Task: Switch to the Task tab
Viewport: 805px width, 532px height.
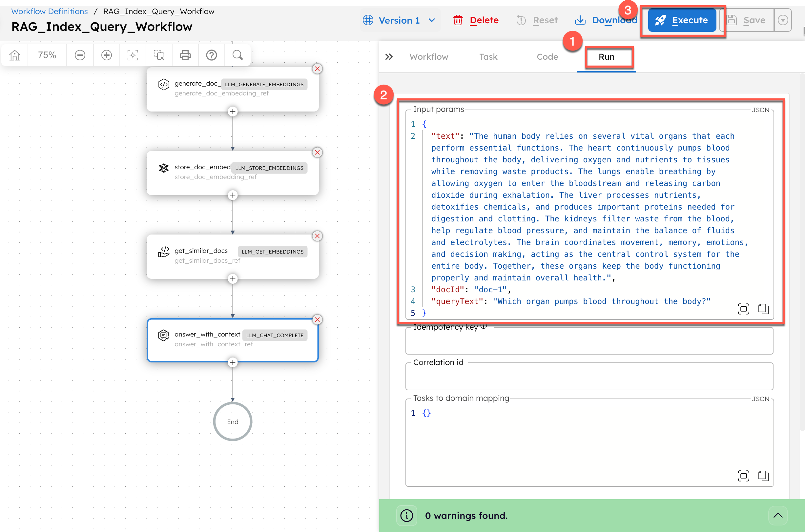Action: [488, 57]
